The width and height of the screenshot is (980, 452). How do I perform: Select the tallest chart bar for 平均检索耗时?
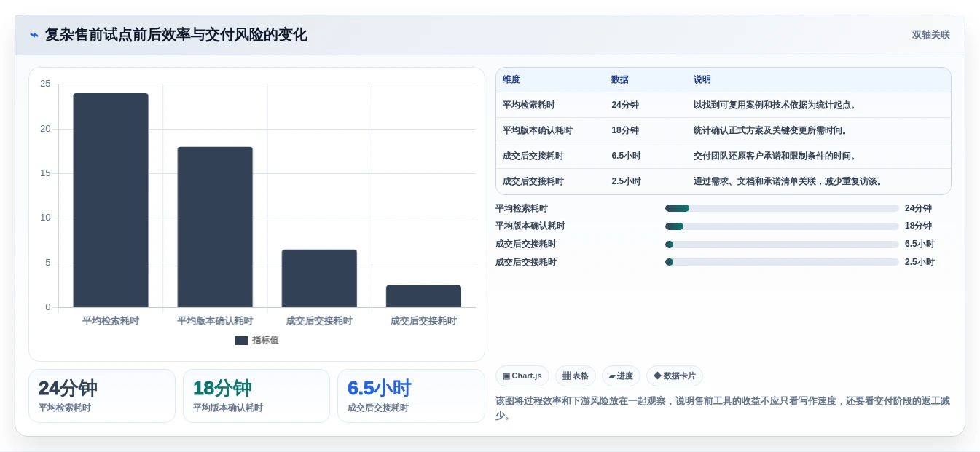click(111, 200)
